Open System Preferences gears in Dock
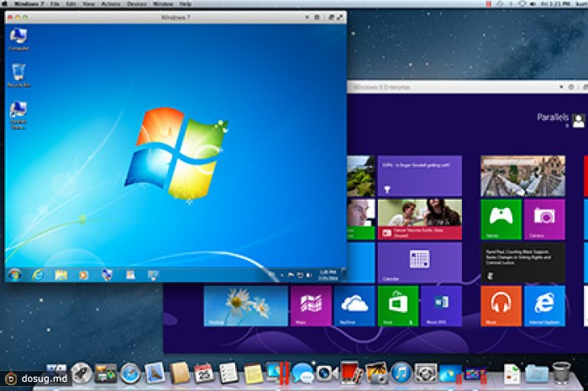Screen dimensions: 588x391 click(x=426, y=373)
